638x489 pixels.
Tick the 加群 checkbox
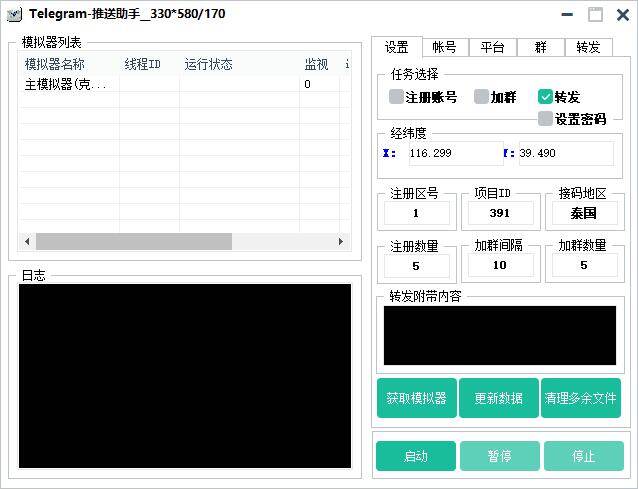[481, 97]
